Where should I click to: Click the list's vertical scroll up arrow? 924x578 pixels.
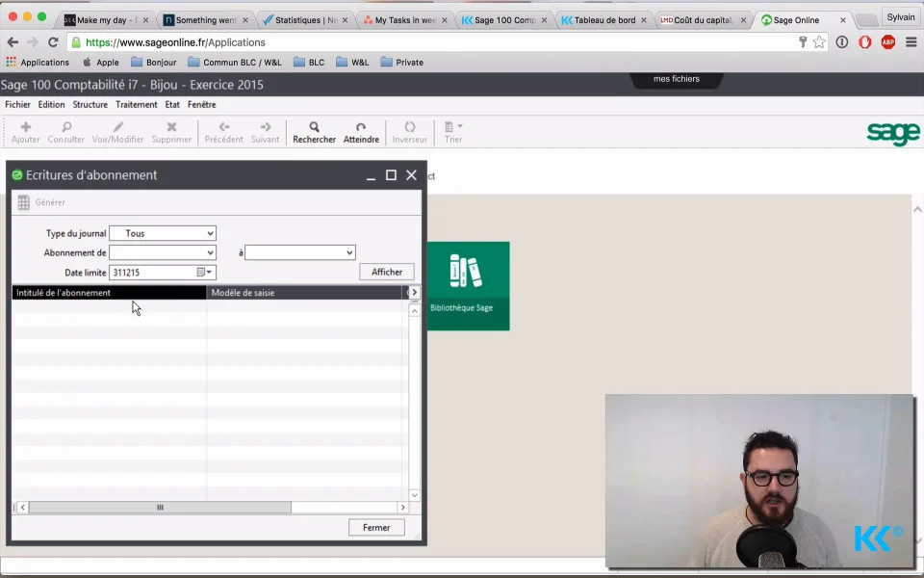414,311
